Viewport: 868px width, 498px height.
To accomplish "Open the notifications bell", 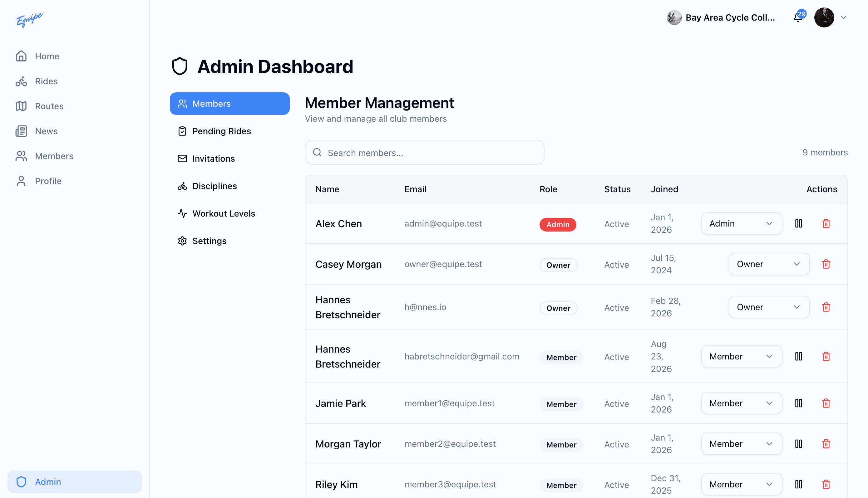I will [x=798, y=17].
